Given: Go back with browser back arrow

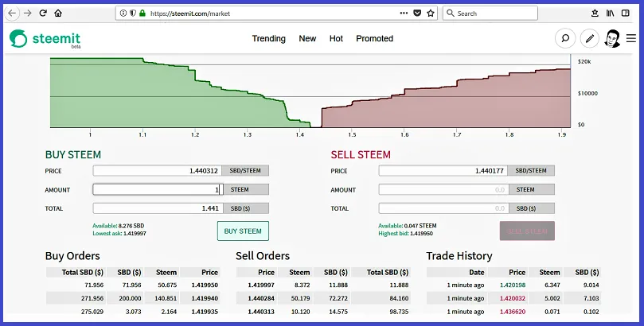Looking at the screenshot, I should [x=12, y=14].
